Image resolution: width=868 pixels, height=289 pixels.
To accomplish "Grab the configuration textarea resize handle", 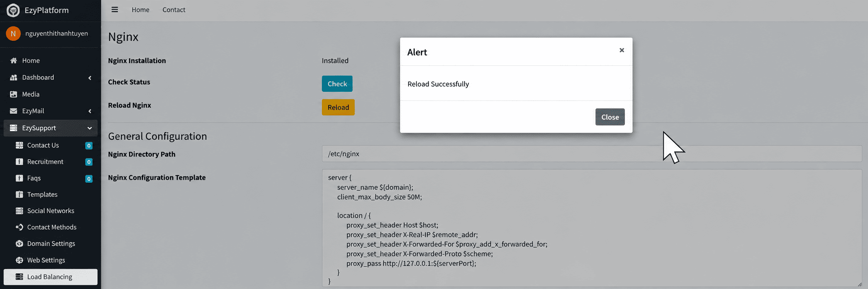I will click(860, 284).
